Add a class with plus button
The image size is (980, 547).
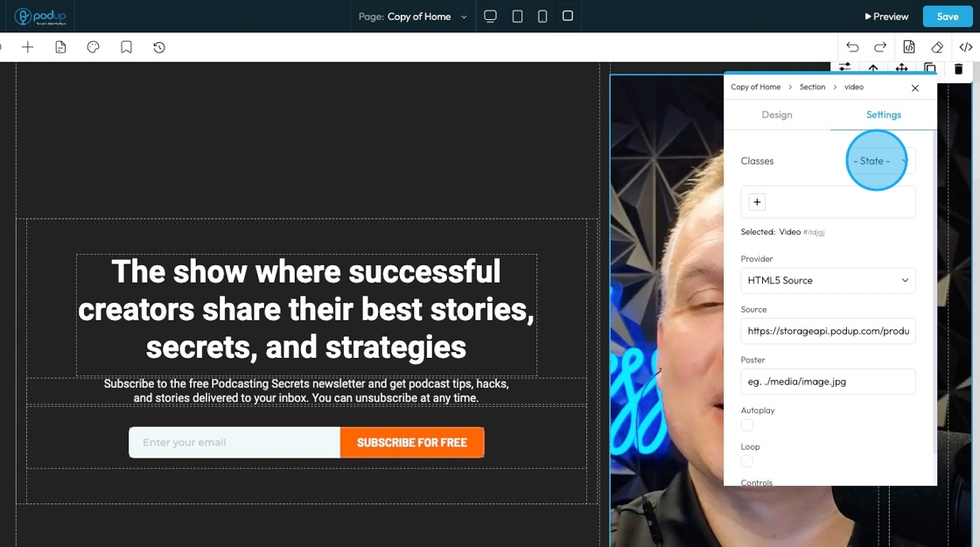point(757,202)
